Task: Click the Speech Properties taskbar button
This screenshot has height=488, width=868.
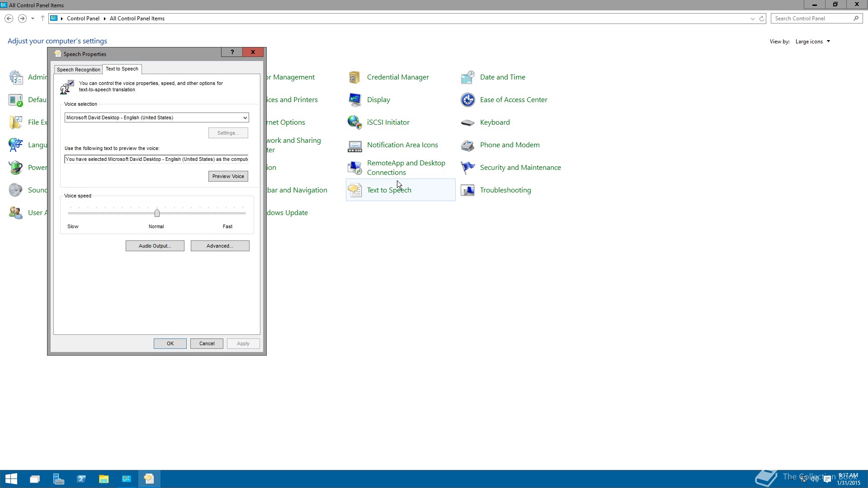Action: [149, 479]
